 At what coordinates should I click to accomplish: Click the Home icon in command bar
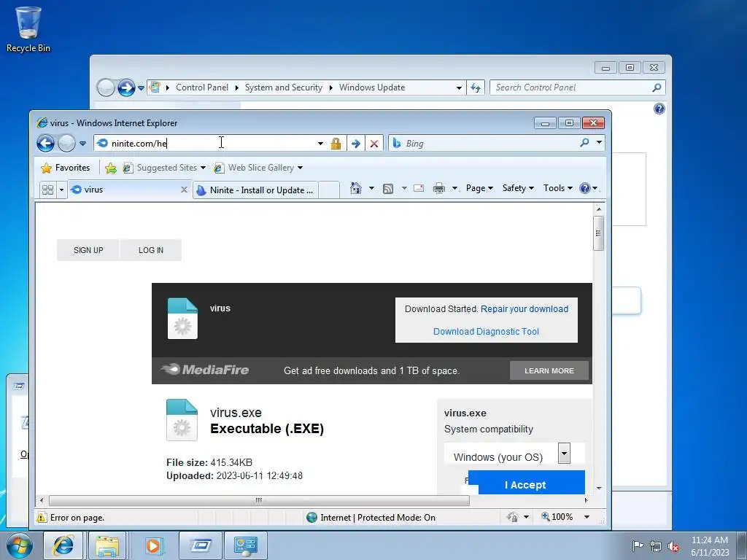(355, 188)
